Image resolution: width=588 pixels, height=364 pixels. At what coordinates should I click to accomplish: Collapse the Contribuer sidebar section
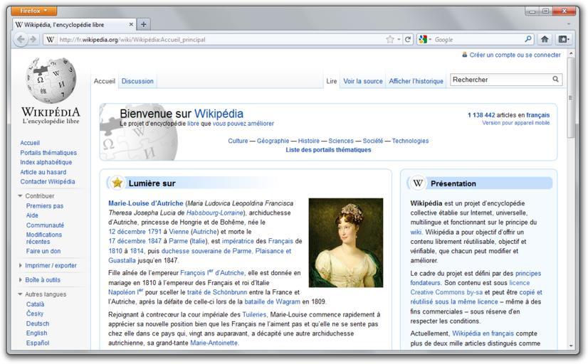tap(21, 196)
